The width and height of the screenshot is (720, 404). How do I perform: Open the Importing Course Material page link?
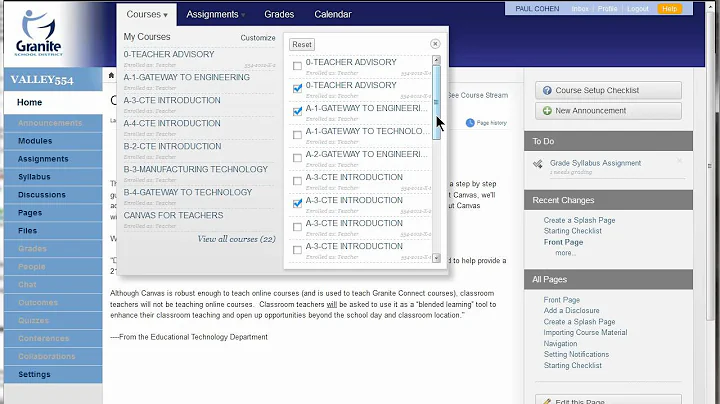[585, 332]
